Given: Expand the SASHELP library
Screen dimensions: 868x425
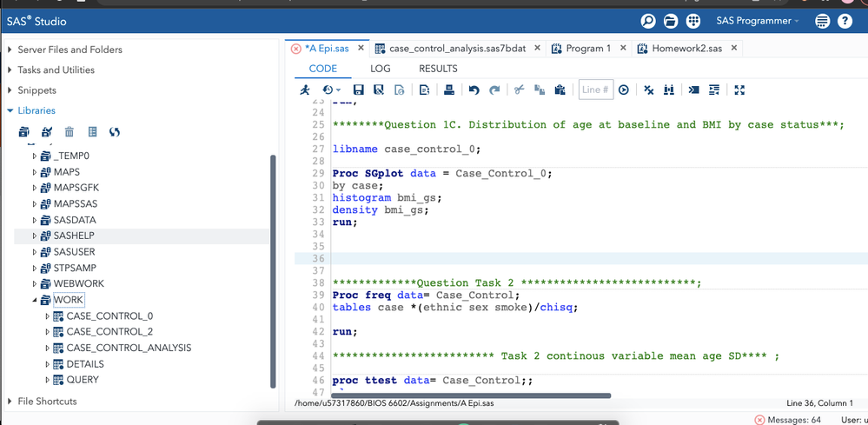Looking at the screenshot, I should [35, 236].
